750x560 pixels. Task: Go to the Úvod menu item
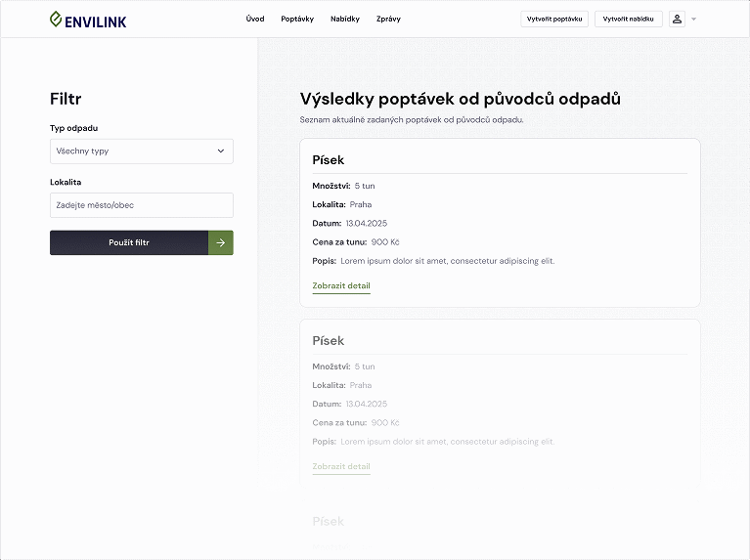pyautogui.click(x=255, y=19)
